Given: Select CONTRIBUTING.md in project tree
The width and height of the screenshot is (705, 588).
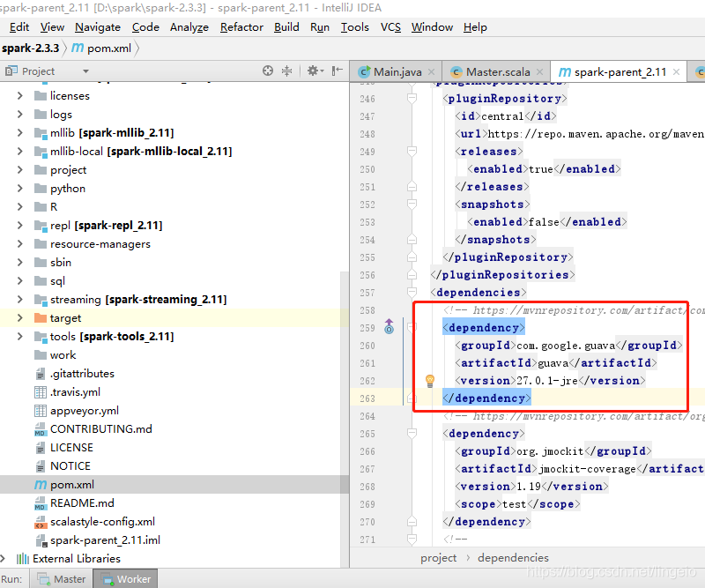Looking at the screenshot, I should (101, 428).
